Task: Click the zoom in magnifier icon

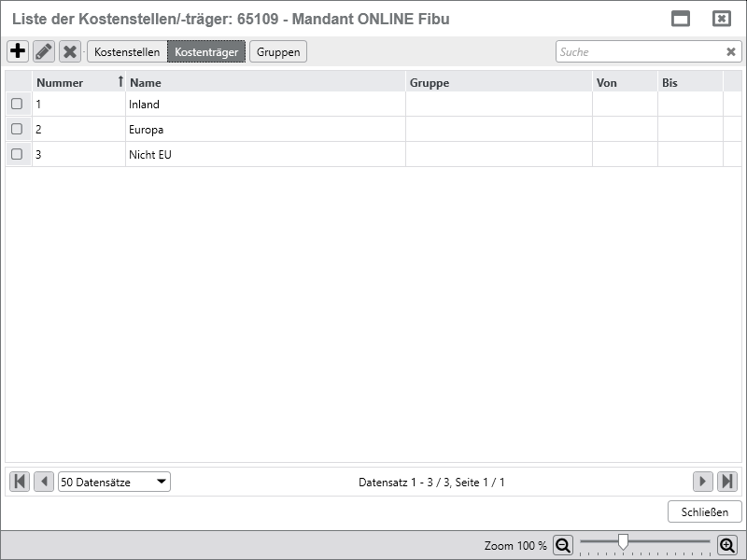Action: click(x=726, y=546)
